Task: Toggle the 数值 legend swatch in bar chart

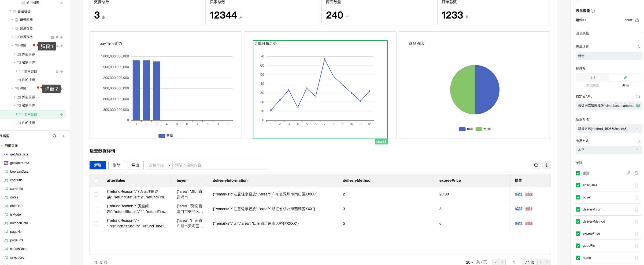Action: pos(162,136)
